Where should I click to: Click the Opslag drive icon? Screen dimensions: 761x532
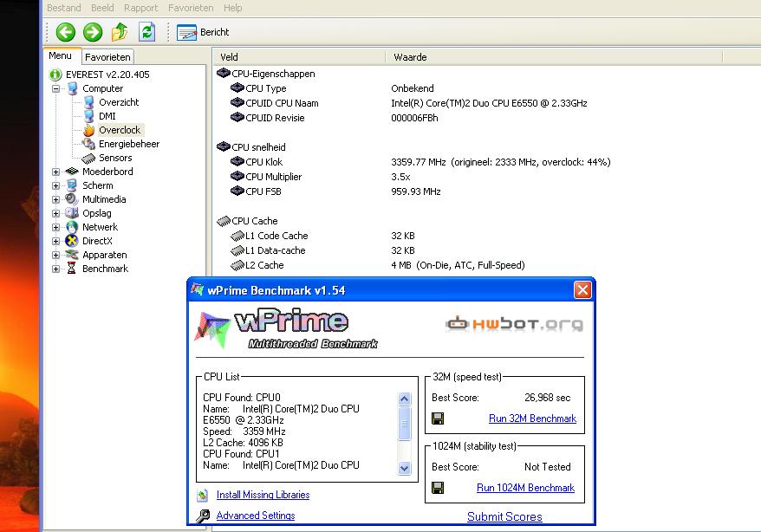coord(72,213)
